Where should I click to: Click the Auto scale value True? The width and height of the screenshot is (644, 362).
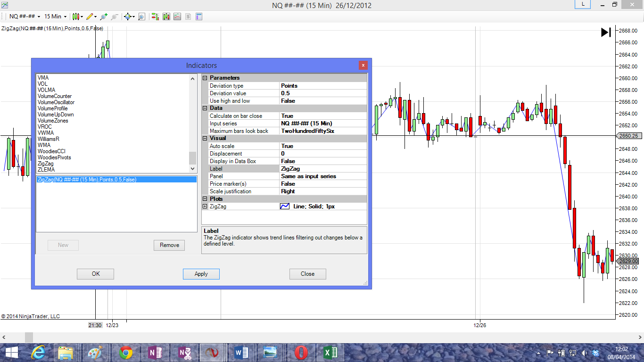323,146
